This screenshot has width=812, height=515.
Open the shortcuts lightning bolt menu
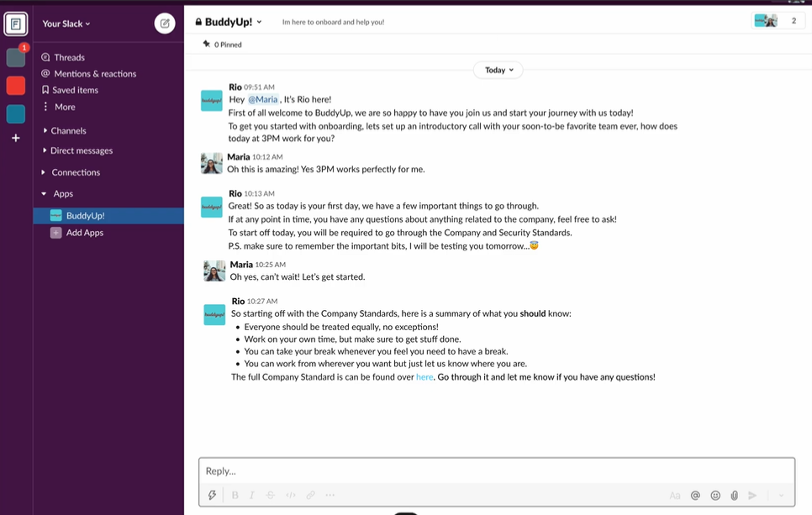tap(212, 496)
